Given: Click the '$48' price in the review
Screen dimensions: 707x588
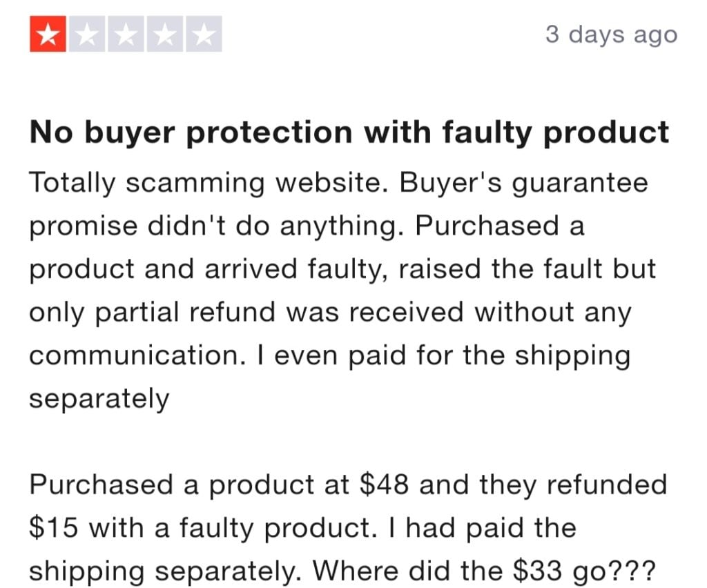Looking at the screenshot, I should click(385, 484).
